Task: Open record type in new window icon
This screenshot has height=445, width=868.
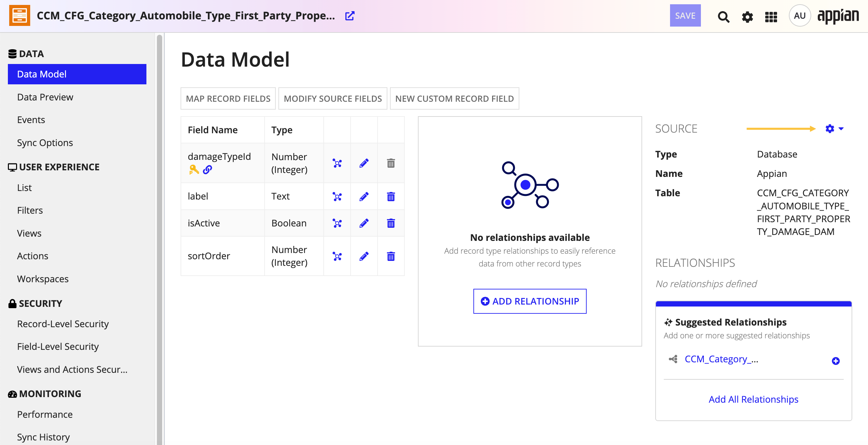Action: pos(350,16)
